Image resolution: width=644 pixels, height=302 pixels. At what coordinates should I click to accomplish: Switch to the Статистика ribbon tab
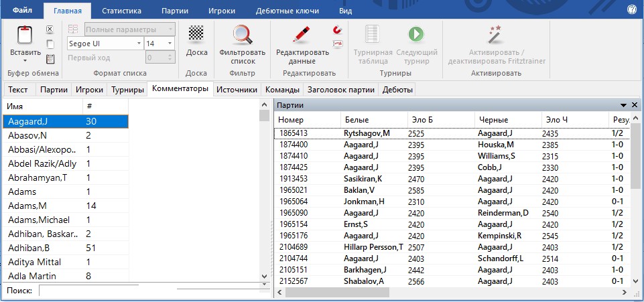click(x=121, y=11)
